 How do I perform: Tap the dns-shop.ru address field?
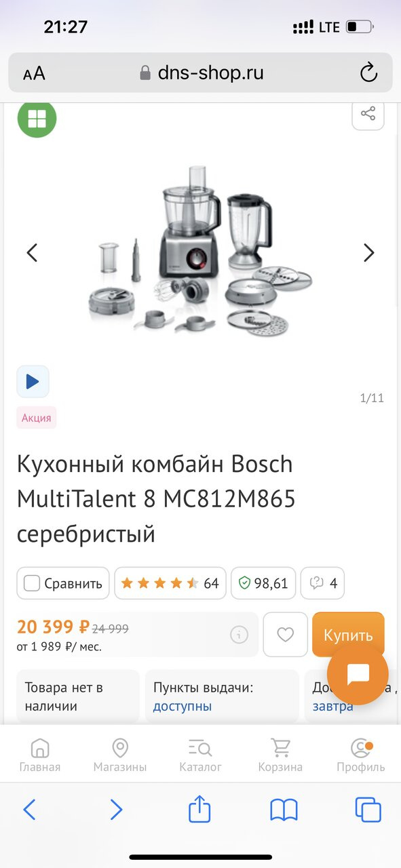click(201, 73)
